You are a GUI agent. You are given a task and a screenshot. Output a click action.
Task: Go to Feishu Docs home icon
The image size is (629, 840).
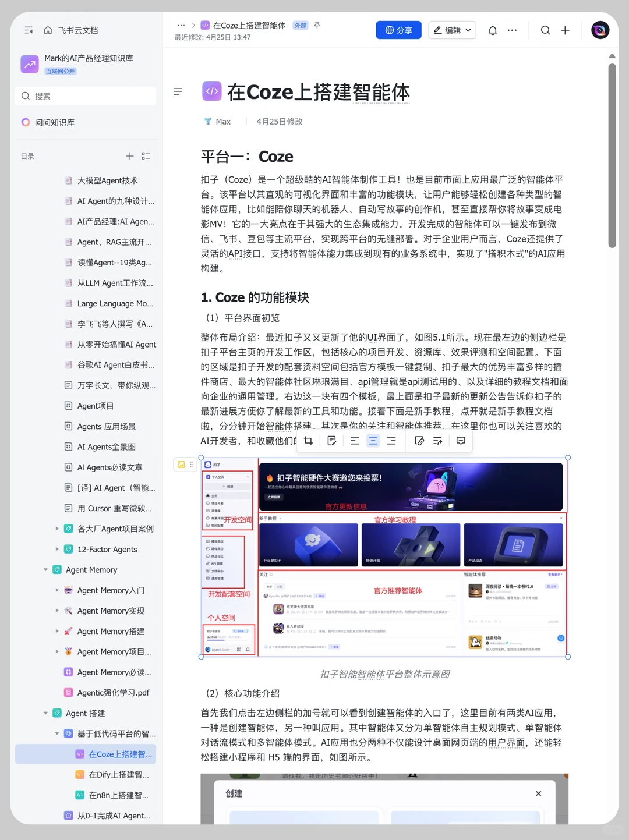[48, 30]
